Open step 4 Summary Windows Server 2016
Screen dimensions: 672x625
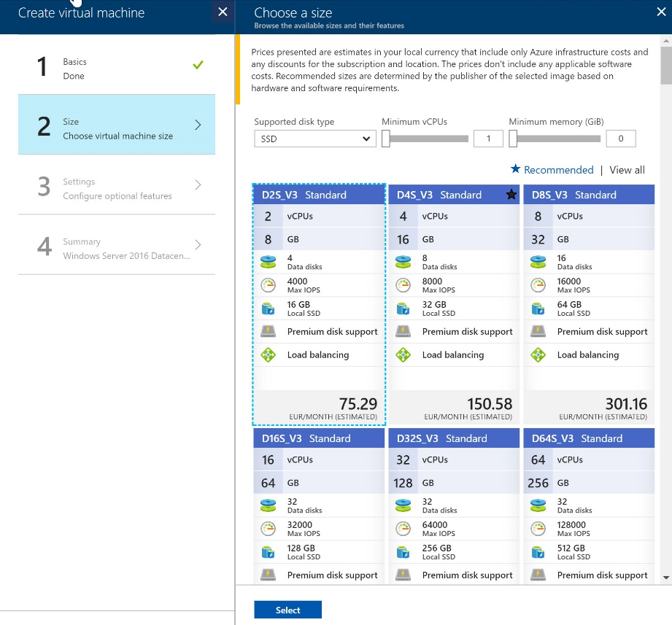click(117, 244)
